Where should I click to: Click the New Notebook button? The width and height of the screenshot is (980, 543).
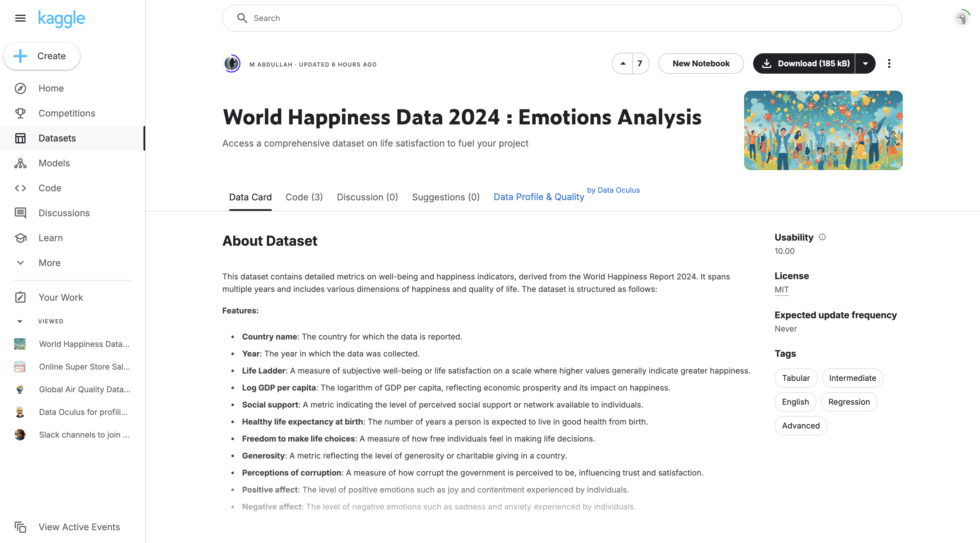701,63
